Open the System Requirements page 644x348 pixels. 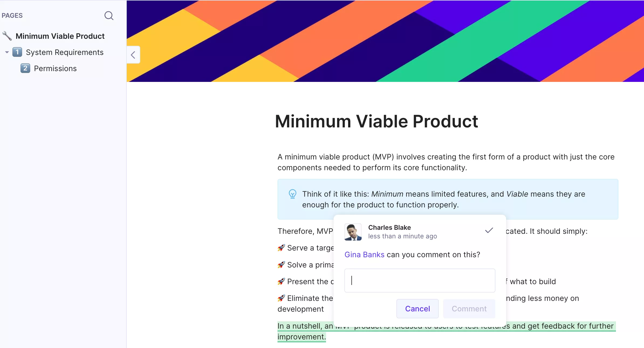click(x=65, y=52)
